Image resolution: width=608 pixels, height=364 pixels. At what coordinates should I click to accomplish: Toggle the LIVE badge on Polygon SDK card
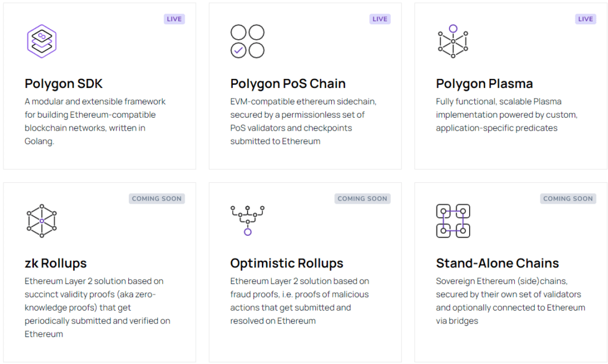(x=174, y=18)
